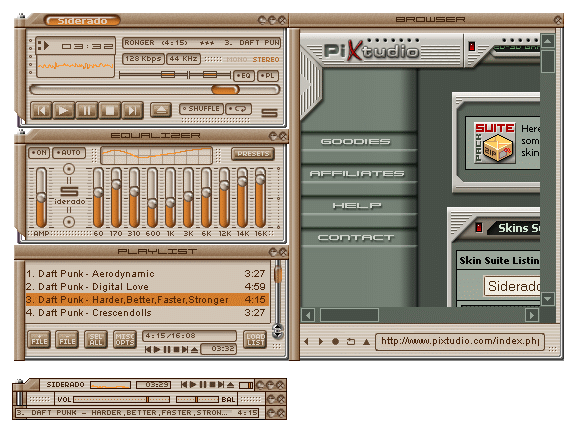Pause the song with main Pause button

[x=87, y=110]
